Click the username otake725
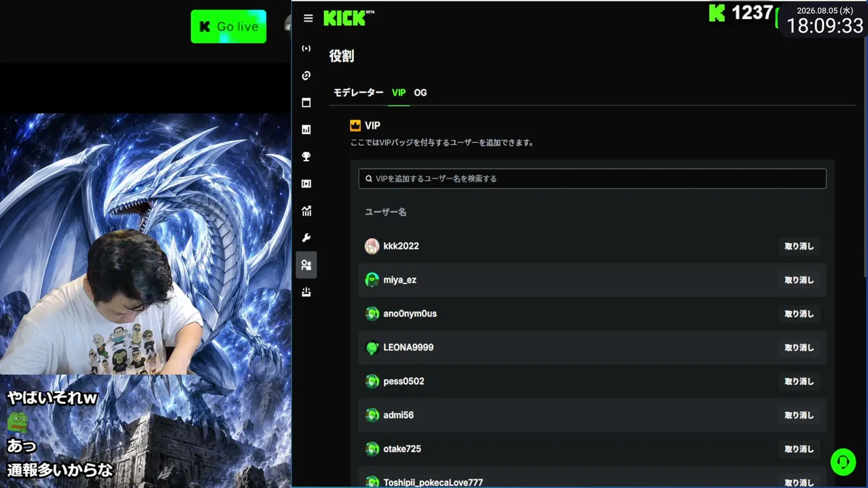This screenshot has height=488, width=868. (402, 449)
